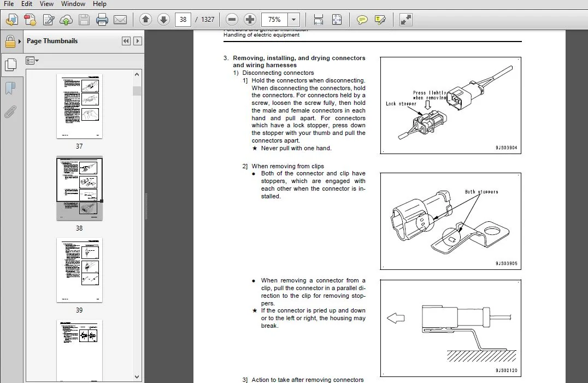Click the page number field showing 38
Screen dimensions: 588x383
click(x=183, y=20)
